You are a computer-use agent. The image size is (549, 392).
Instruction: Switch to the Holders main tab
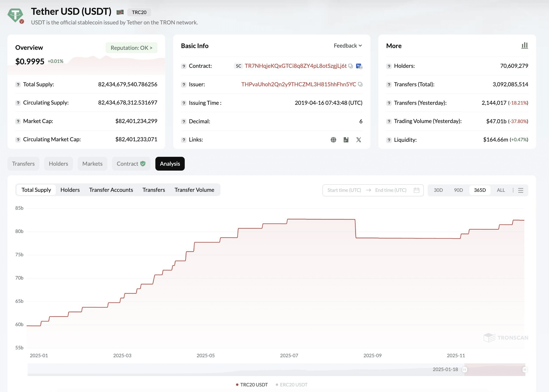pyautogui.click(x=58, y=164)
